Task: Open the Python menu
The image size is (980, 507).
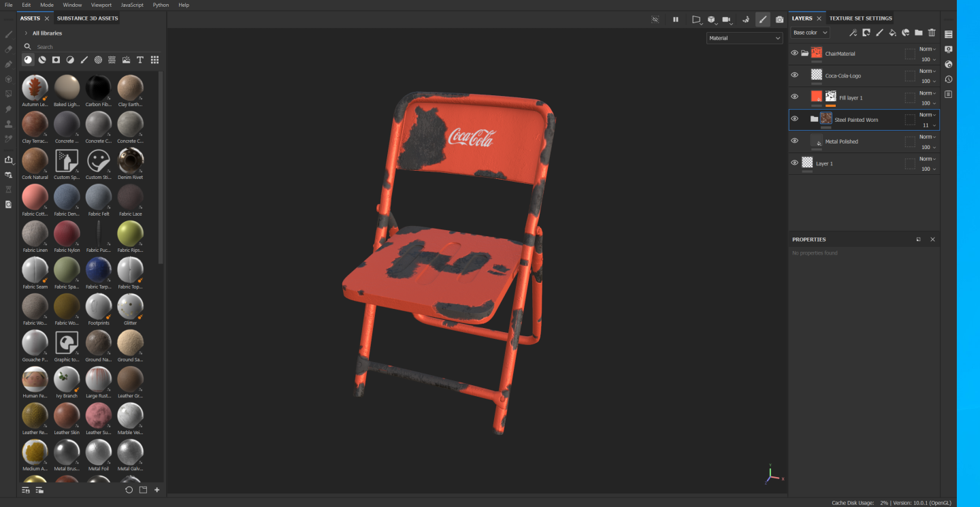Action: pos(161,5)
